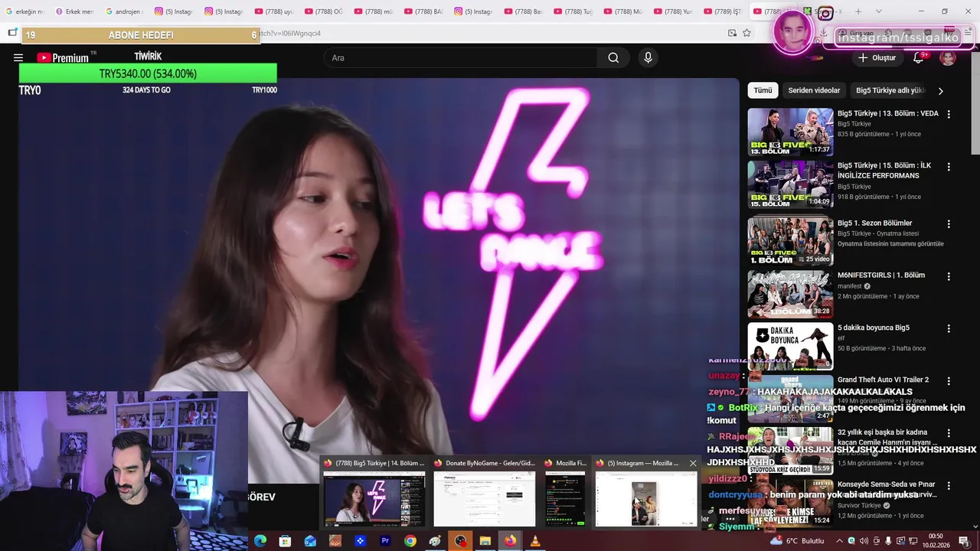Viewport: 980px width, 551px height.
Task: Show more filter chips with right arrow
Action: [940, 90]
